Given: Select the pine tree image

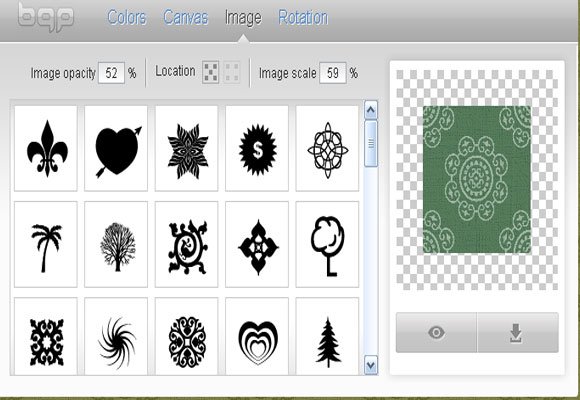Looking at the screenshot, I should point(327,336).
